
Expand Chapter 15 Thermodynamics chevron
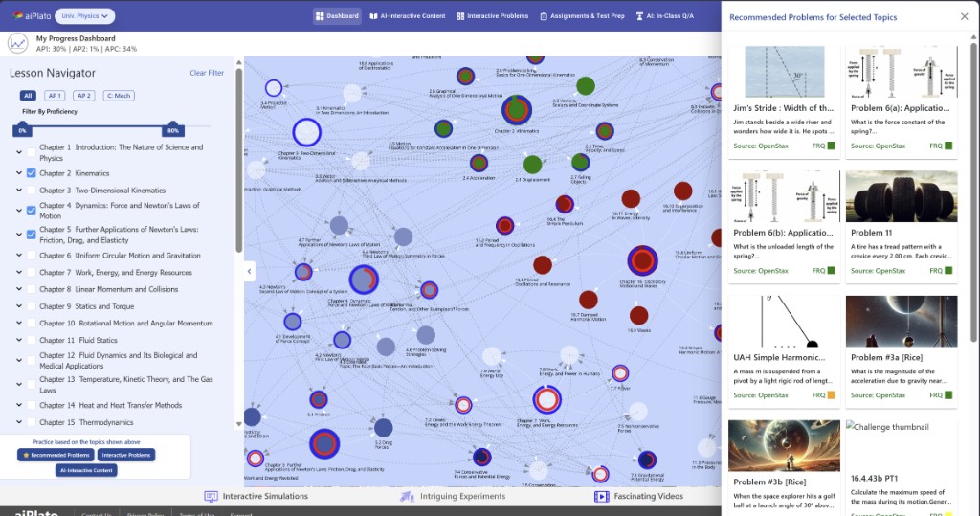coord(19,421)
